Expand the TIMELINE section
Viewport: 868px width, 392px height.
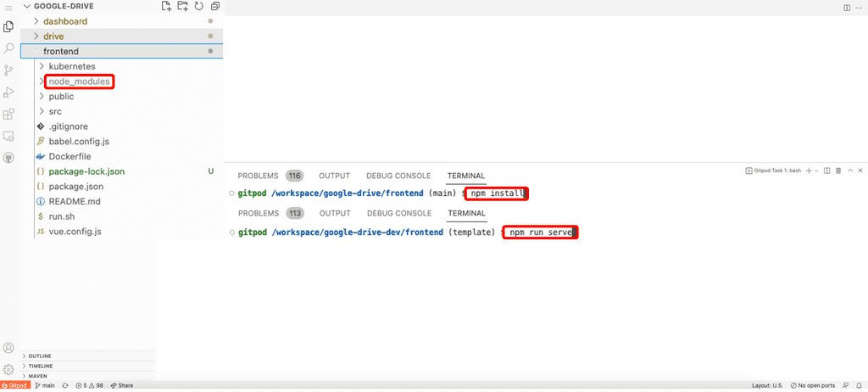40,366
